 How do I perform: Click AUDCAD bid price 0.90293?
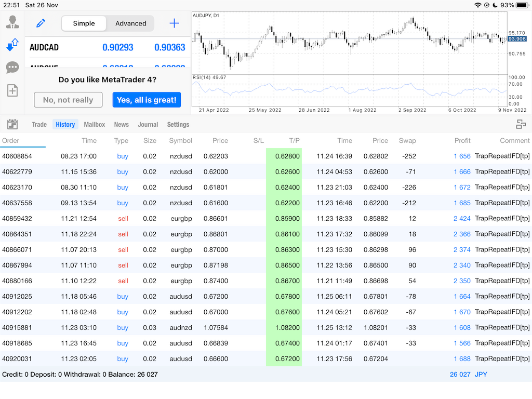click(118, 47)
